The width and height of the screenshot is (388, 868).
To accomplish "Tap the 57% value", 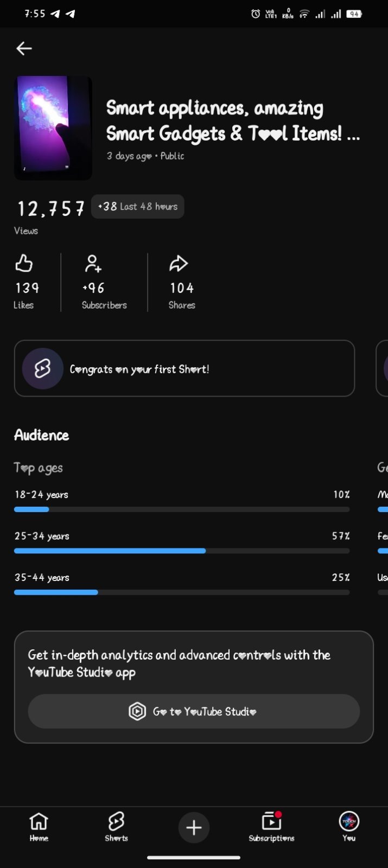I will click(x=341, y=536).
